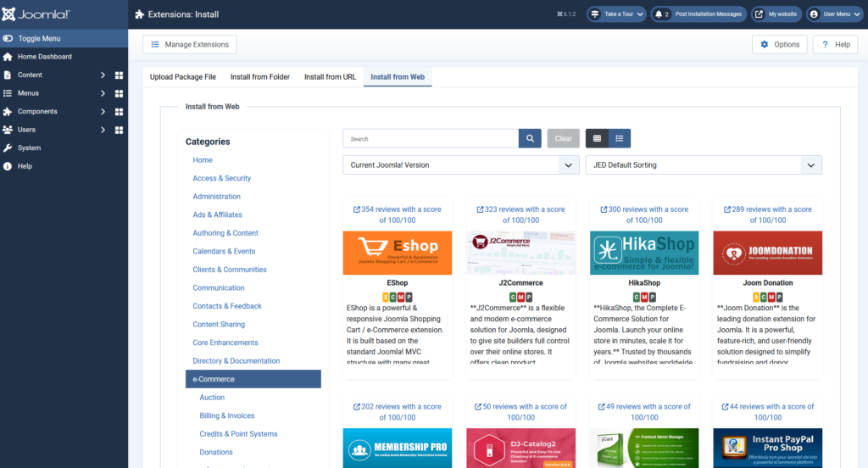This screenshot has height=468, width=868.
Task: Select Access & Security category
Action: 221,178
